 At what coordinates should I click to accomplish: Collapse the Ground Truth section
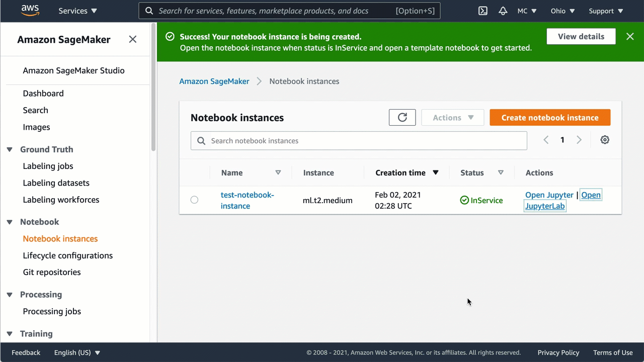tap(9, 149)
